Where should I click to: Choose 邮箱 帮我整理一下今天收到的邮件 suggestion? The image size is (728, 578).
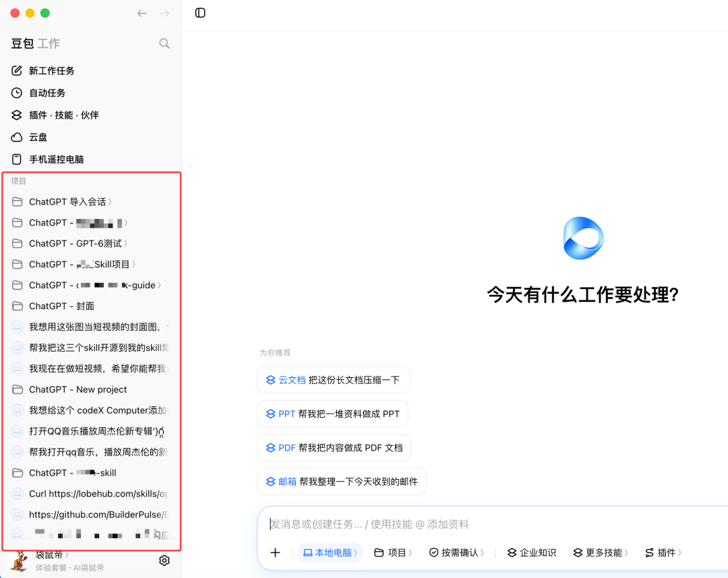pos(342,482)
